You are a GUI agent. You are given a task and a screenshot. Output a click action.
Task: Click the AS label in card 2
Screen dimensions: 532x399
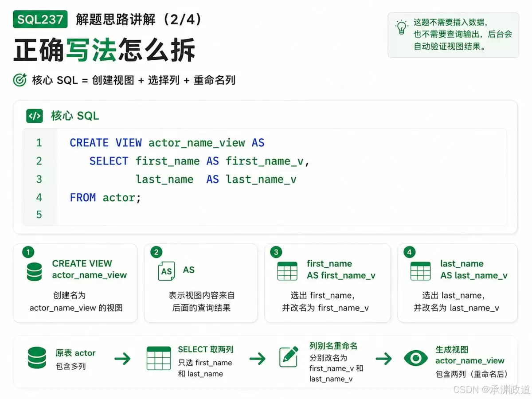coord(189,270)
